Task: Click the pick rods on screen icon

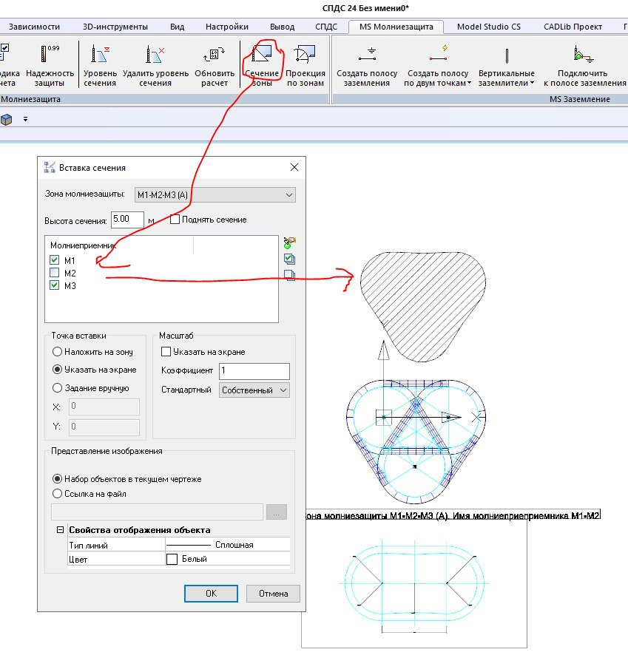Action: click(x=289, y=242)
